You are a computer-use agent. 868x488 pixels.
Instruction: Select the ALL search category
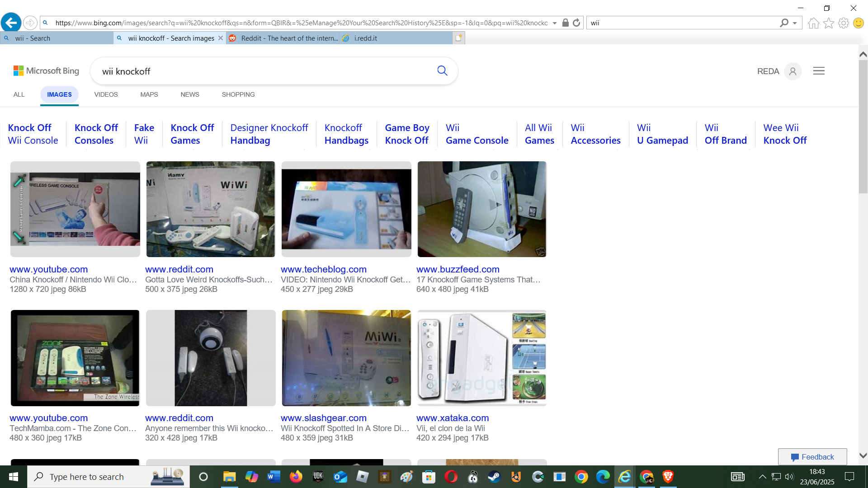(19, 94)
